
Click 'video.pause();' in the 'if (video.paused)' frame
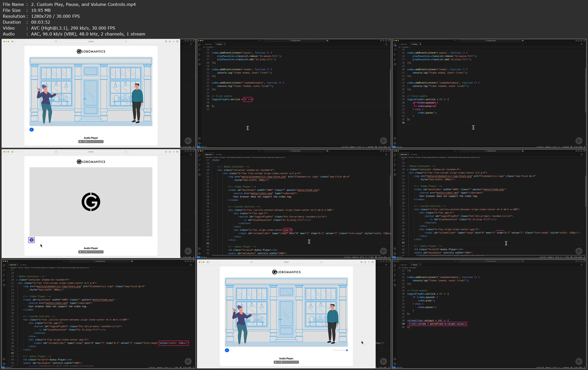(x=427, y=113)
